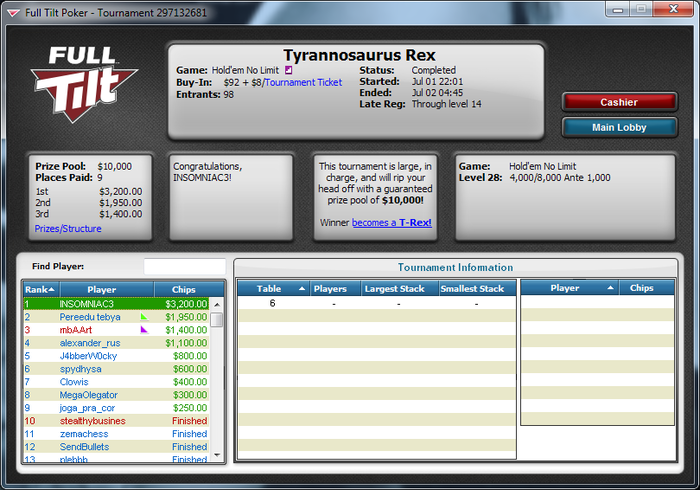Open the Cashier
Screen dimensions: 700x490
619,102
